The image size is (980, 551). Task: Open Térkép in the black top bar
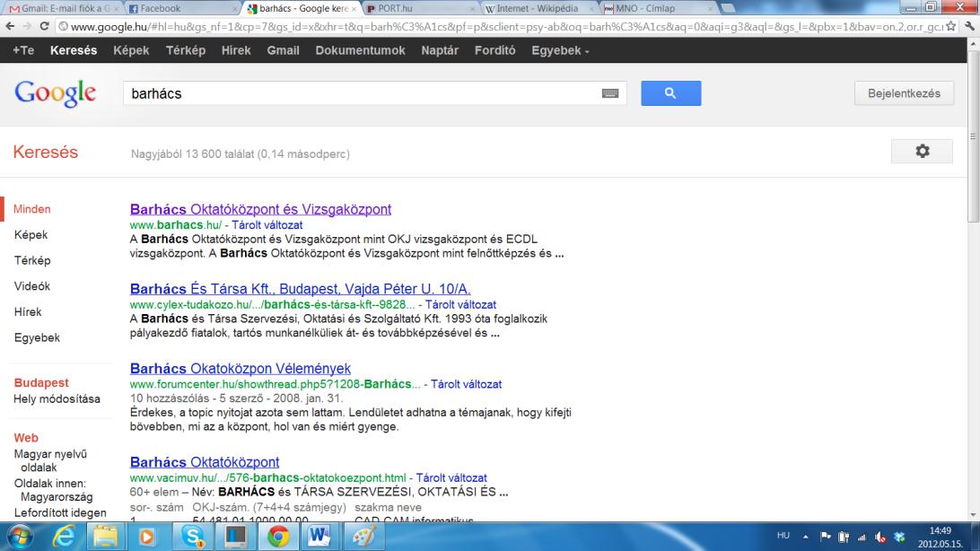click(x=186, y=50)
